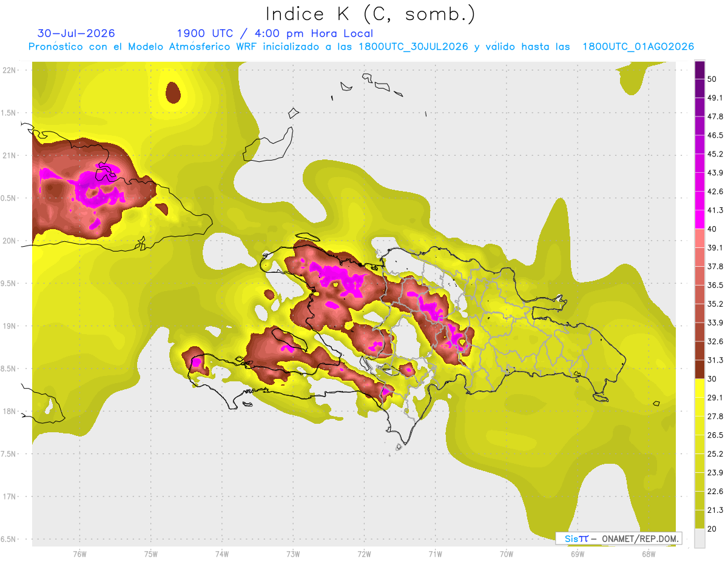Image resolution: width=728 pixels, height=562 pixels.
Task: Pick the legend color band between 20 and 21.3
Action: [699, 519]
